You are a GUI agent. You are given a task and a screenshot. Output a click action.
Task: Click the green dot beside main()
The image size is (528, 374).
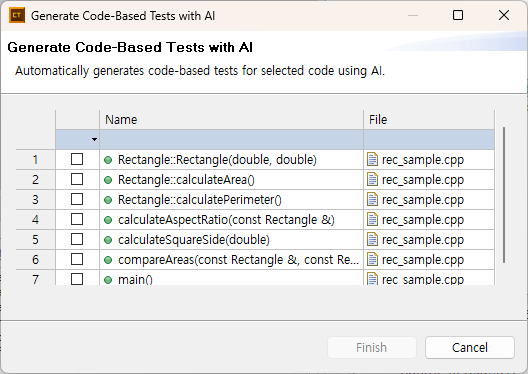[x=108, y=280]
